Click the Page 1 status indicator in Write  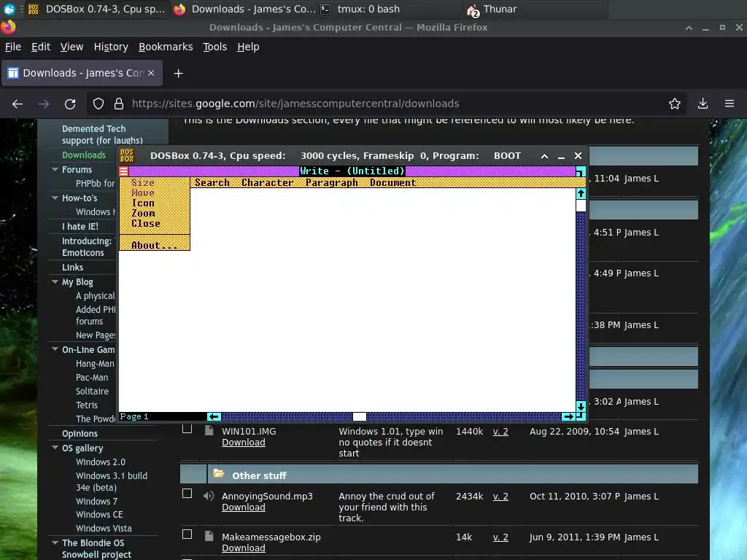134,416
